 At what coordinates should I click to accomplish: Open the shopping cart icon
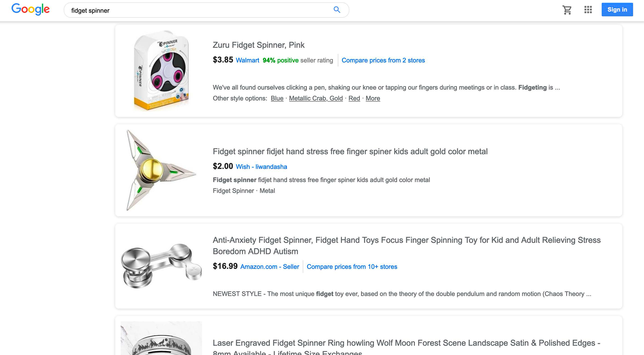(567, 10)
